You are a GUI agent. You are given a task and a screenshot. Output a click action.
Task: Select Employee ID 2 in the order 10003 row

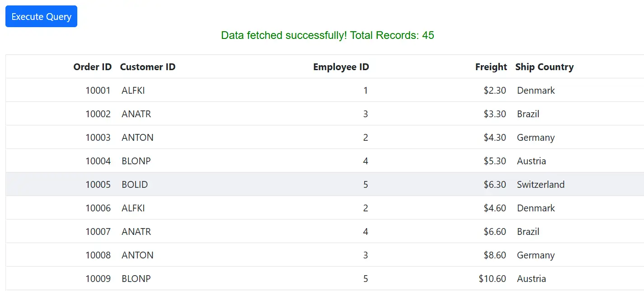(366, 138)
